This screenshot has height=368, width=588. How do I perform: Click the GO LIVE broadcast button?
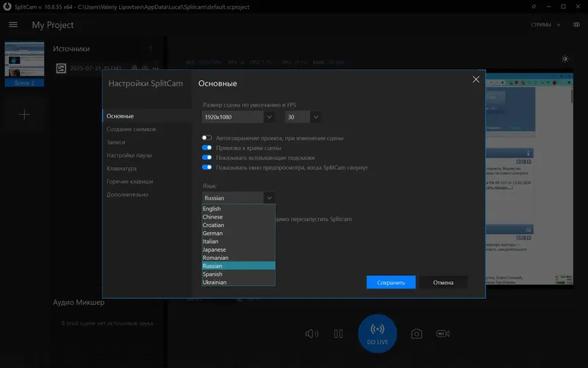point(377,333)
